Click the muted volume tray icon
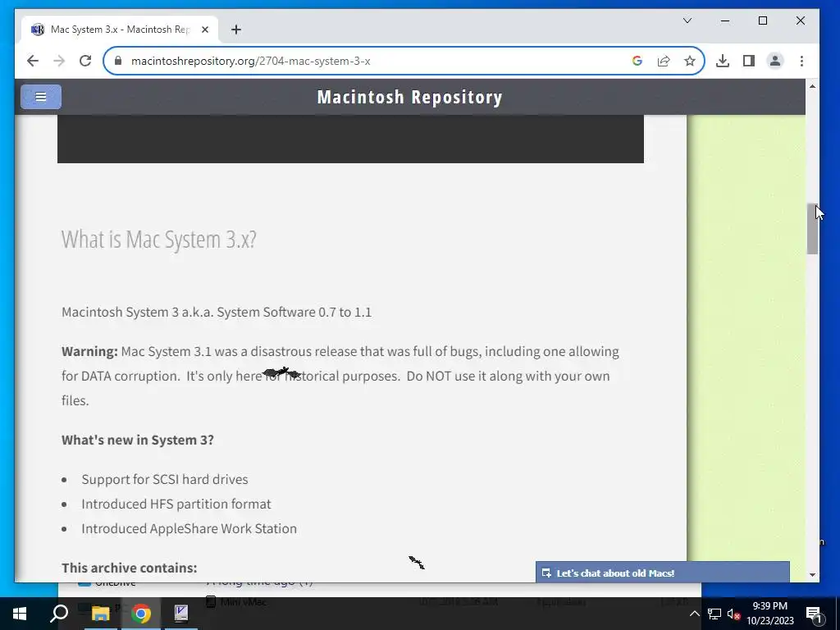 tap(733, 614)
